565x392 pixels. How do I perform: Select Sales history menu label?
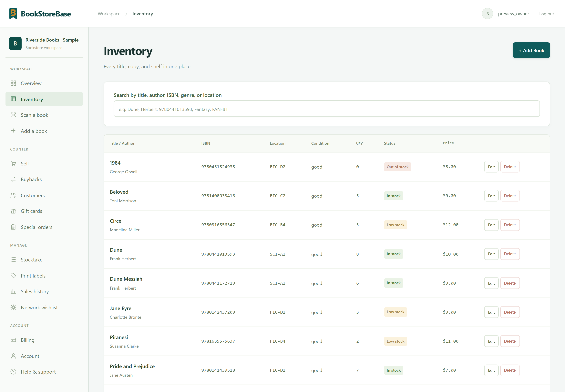click(35, 291)
